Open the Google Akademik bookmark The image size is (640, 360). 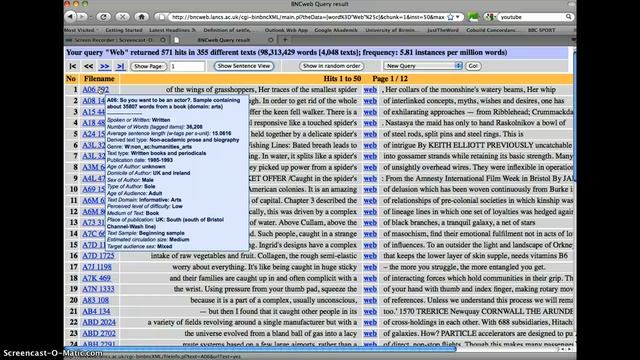tap(336, 30)
